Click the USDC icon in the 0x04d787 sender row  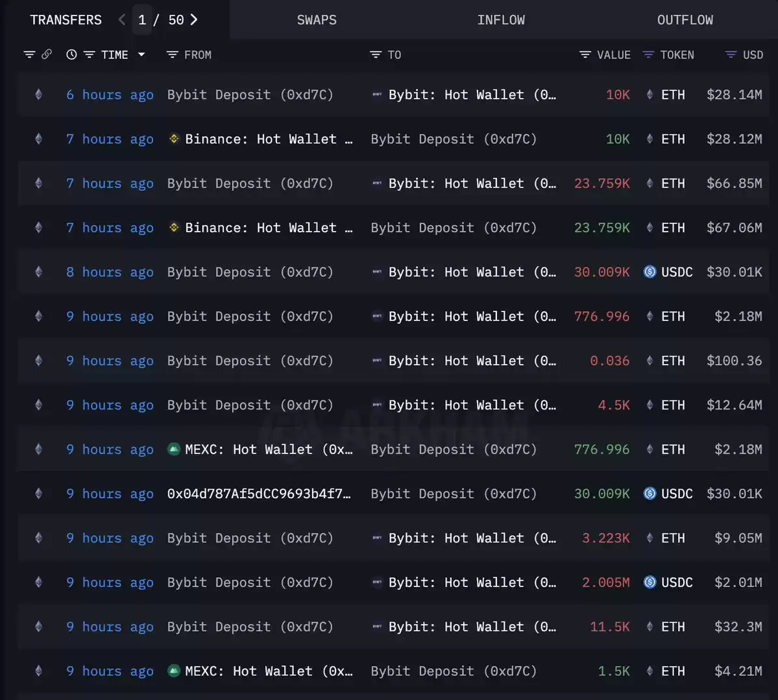[x=650, y=494]
